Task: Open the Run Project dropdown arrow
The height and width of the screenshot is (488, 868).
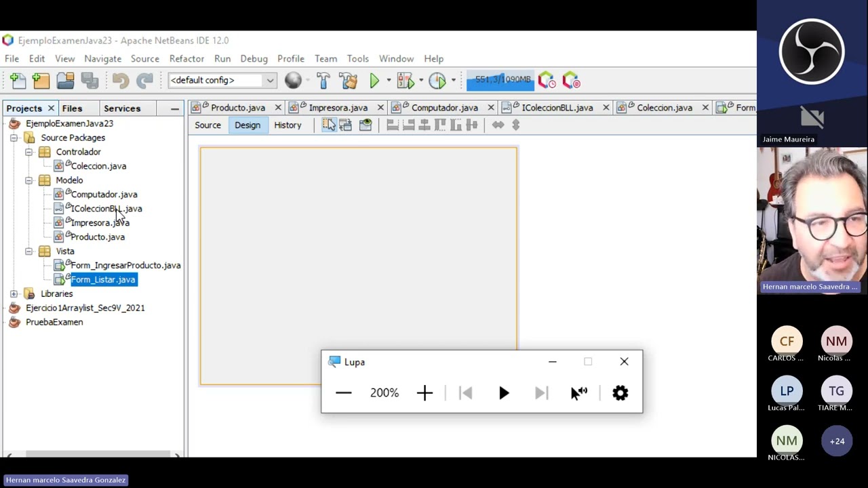Action: (389, 81)
